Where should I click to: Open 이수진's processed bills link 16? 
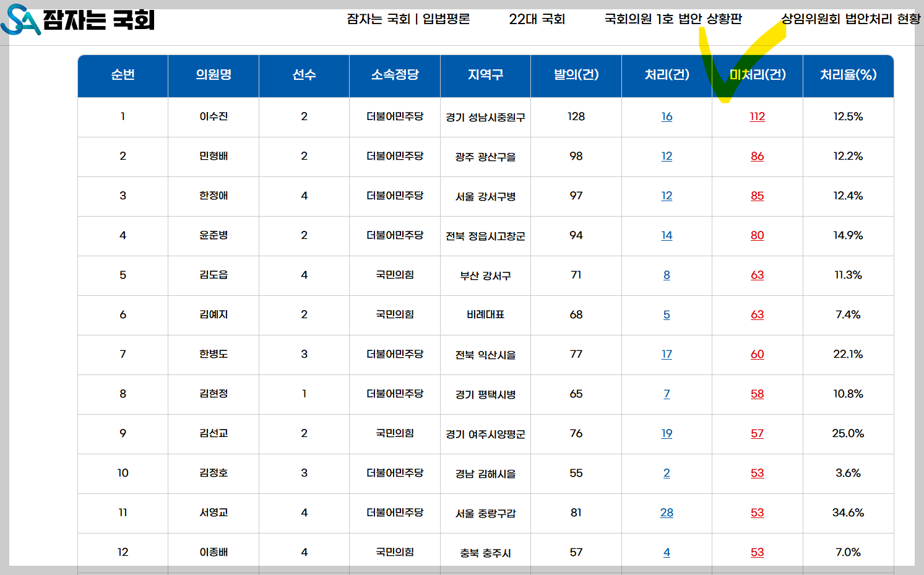pos(667,116)
